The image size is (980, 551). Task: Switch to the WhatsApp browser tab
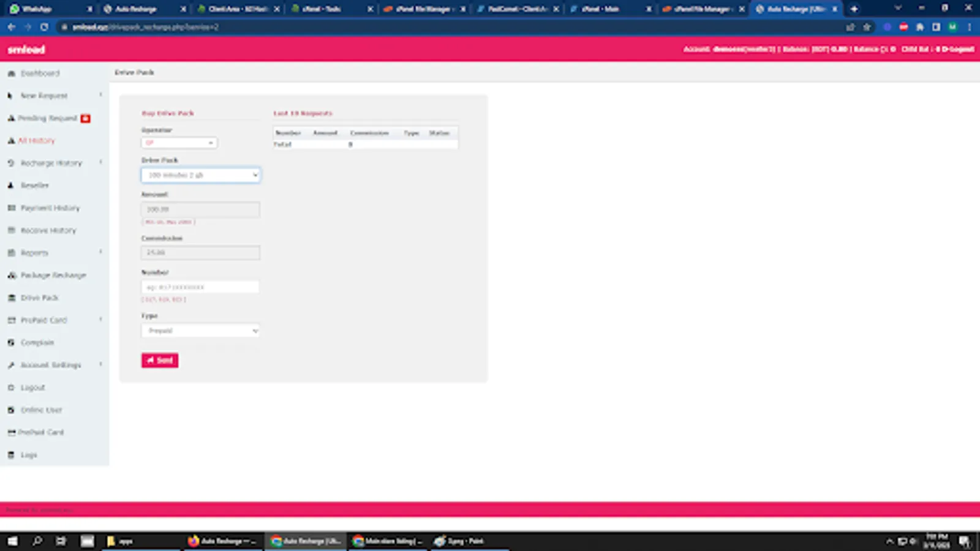pyautogui.click(x=50, y=9)
